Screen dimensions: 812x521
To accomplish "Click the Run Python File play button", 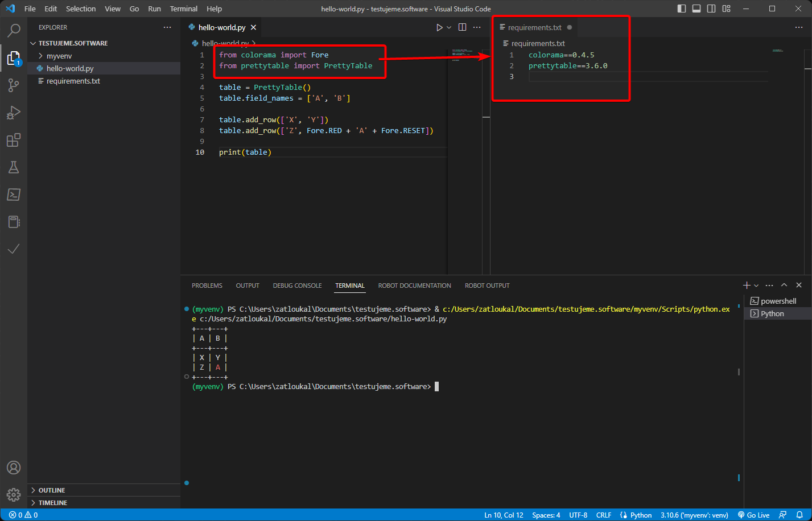I will (439, 27).
